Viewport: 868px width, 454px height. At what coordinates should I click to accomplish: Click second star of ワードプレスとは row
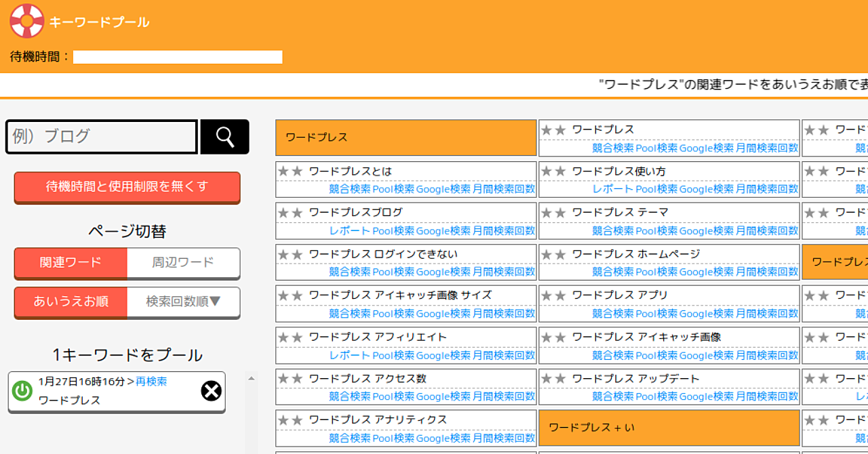[x=297, y=171]
